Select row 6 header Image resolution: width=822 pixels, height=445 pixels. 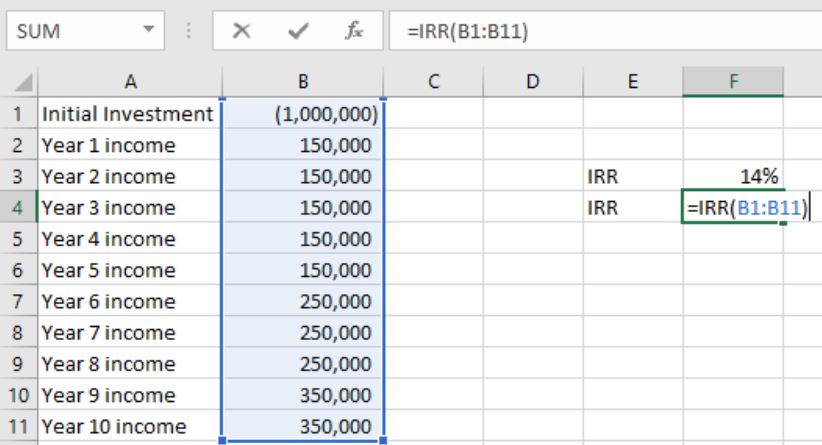click(x=18, y=270)
